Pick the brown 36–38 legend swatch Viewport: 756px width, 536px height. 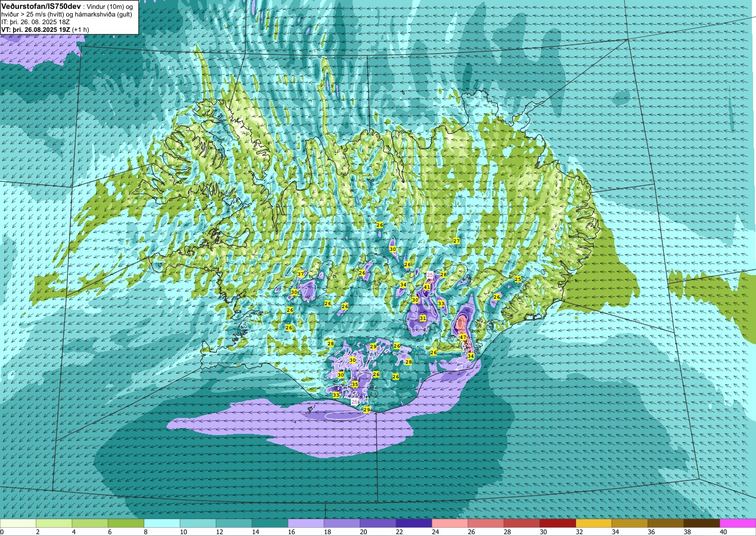[x=666, y=523]
